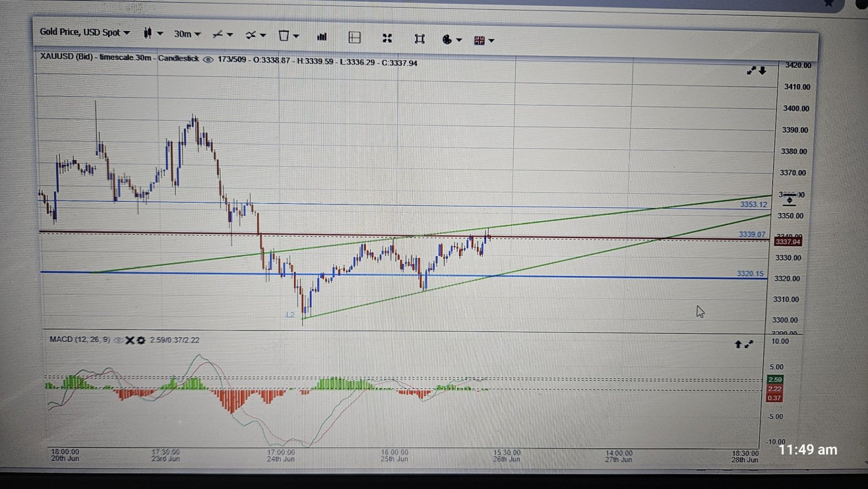The image size is (868, 489).
Task: Toggle the crosshair grid layout icon
Action: [354, 37]
